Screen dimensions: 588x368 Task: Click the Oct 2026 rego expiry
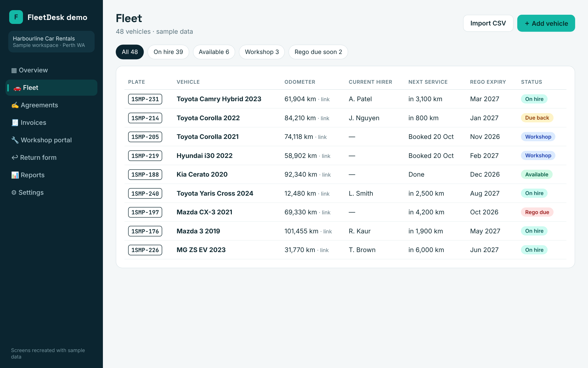tap(484, 212)
